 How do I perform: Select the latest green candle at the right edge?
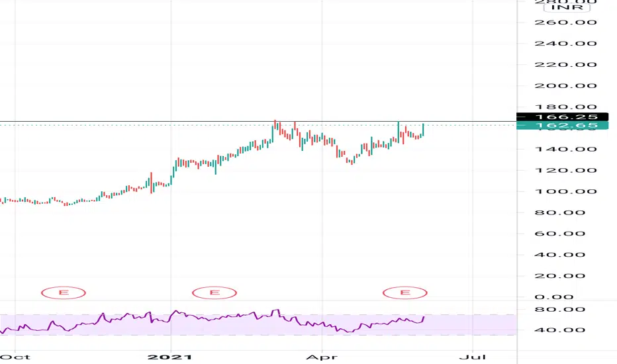(x=423, y=130)
